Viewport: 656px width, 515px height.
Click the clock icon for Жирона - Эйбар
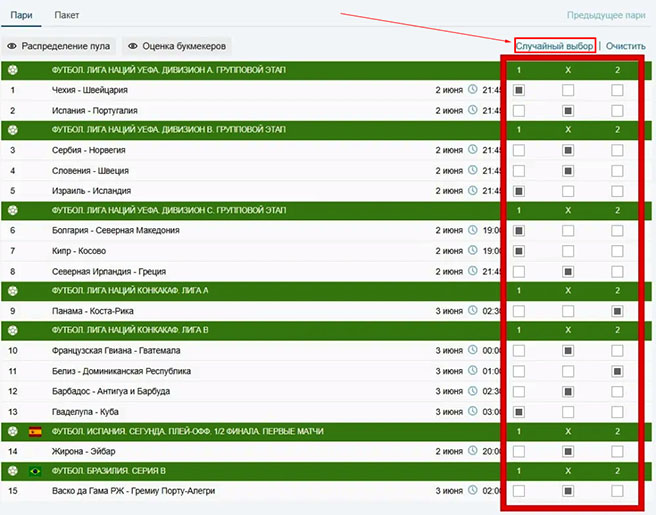472,451
